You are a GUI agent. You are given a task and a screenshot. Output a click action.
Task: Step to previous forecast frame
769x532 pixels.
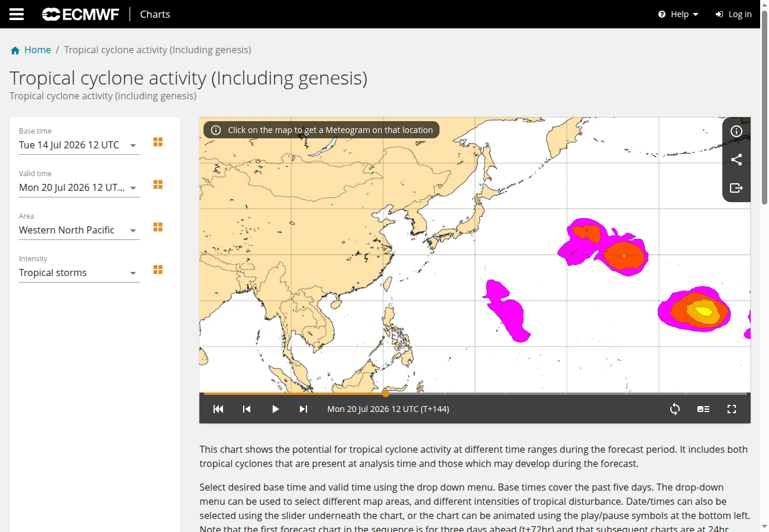pos(247,409)
